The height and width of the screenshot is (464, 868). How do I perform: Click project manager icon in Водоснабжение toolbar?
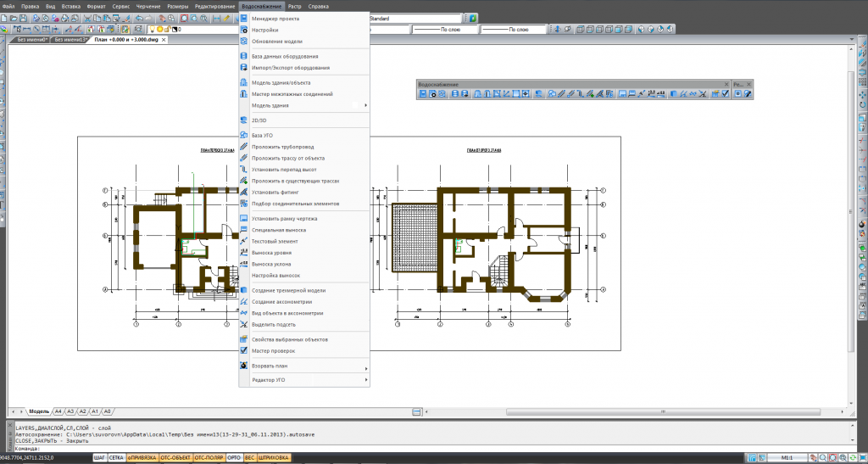coord(423,93)
